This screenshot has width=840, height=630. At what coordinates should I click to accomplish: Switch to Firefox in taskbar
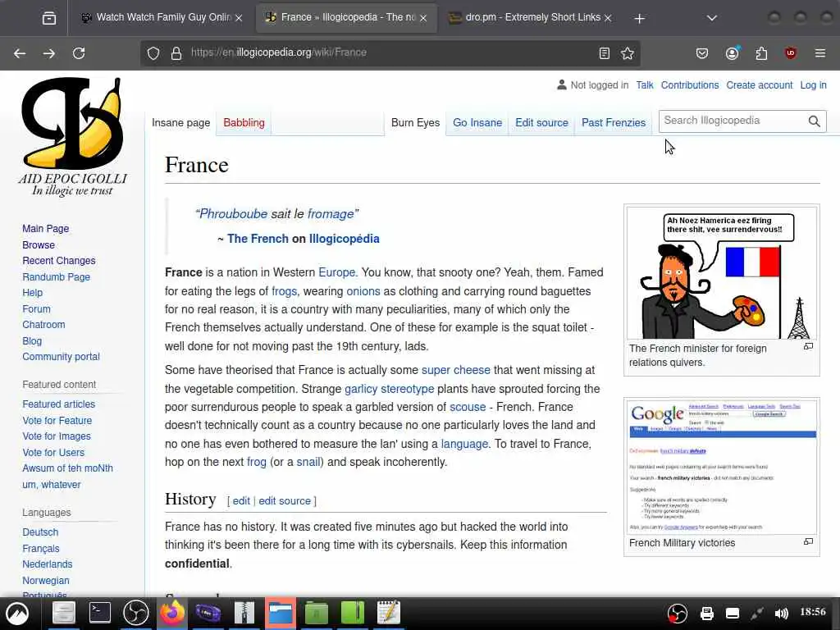[x=172, y=613]
